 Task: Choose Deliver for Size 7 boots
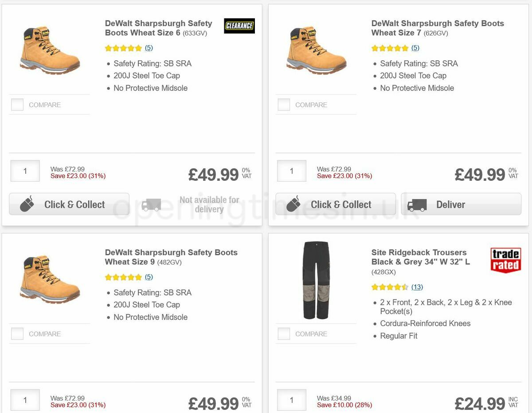click(461, 204)
